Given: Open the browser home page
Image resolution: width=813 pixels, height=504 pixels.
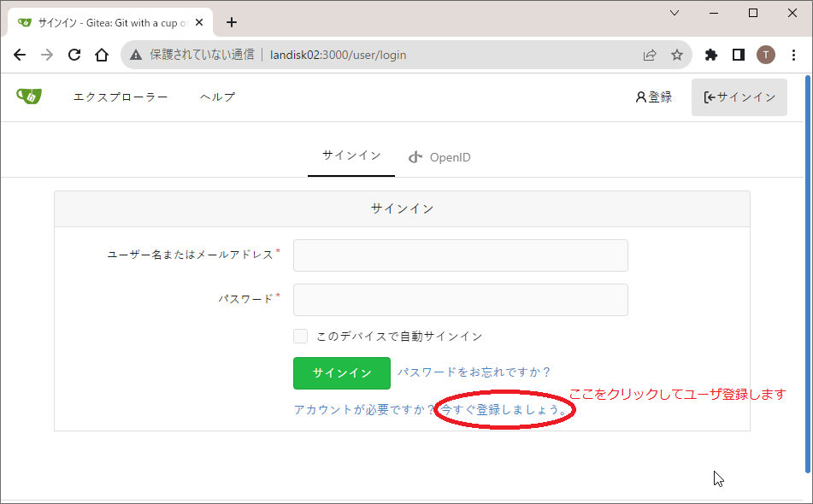Looking at the screenshot, I should (102, 55).
